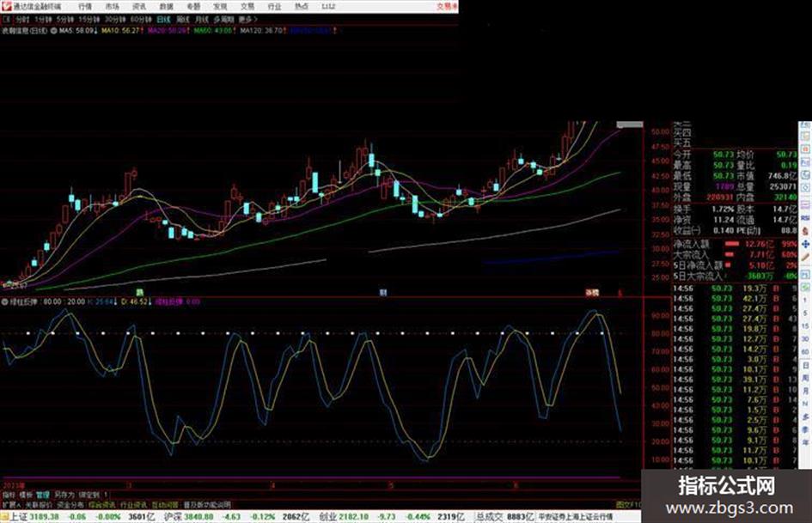Select the 年 period in right toolbar
This screenshot has width=812, height=523.
(x=805, y=442)
